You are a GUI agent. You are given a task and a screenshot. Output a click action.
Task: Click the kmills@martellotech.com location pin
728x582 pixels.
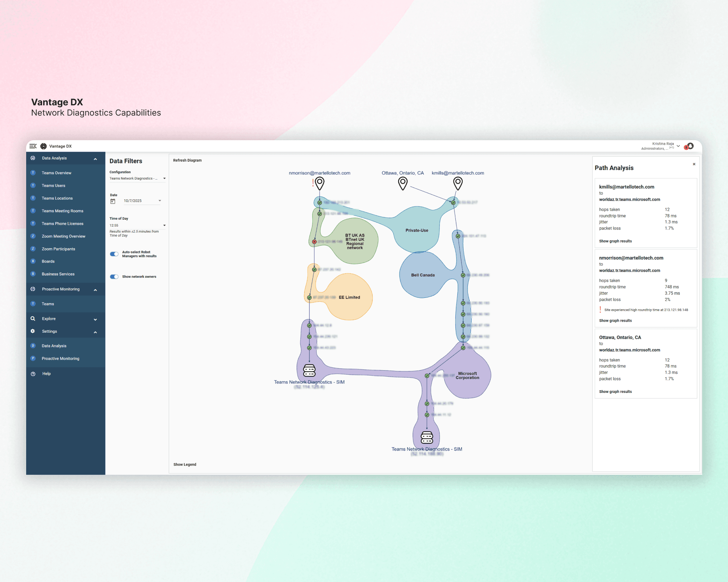click(458, 183)
